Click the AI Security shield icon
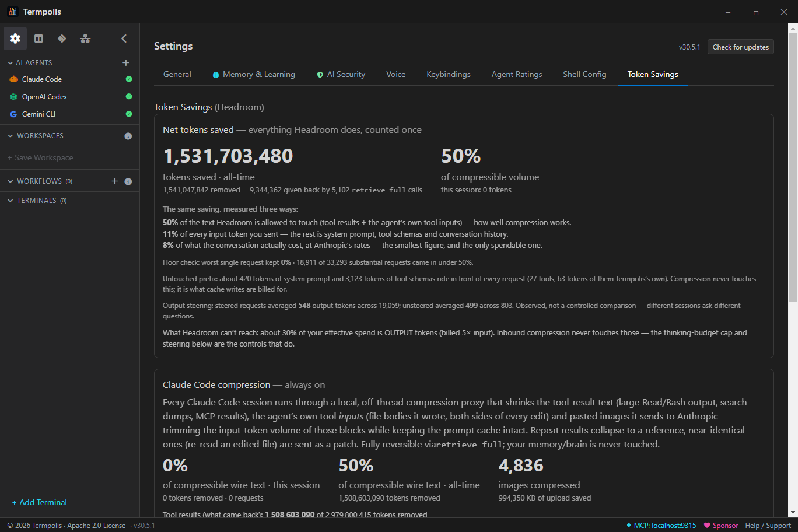Image resolution: width=798 pixels, height=532 pixels. tap(320, 75)
